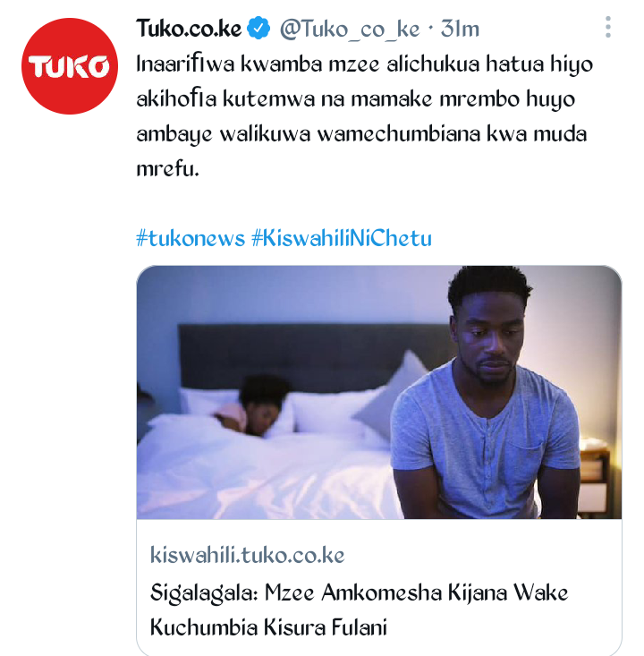
Task: Open the Tuko.co.ke display name
Action: [x=189, y=29]
